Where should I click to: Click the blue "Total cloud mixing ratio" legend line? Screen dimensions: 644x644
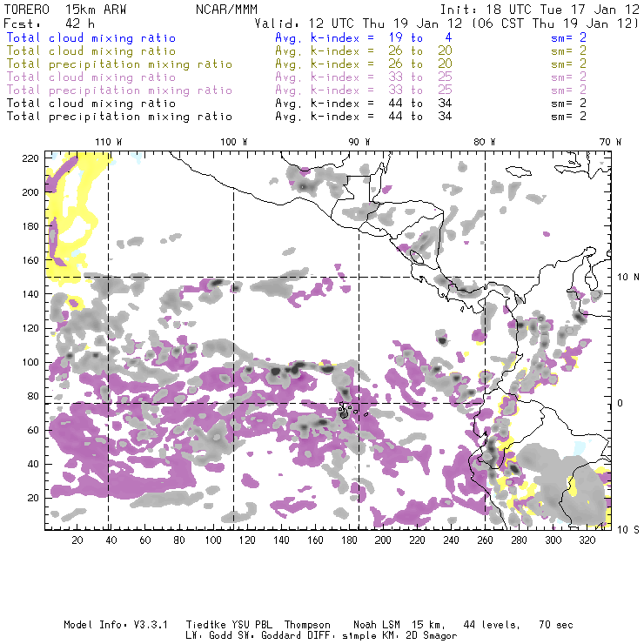pos(91,38)
